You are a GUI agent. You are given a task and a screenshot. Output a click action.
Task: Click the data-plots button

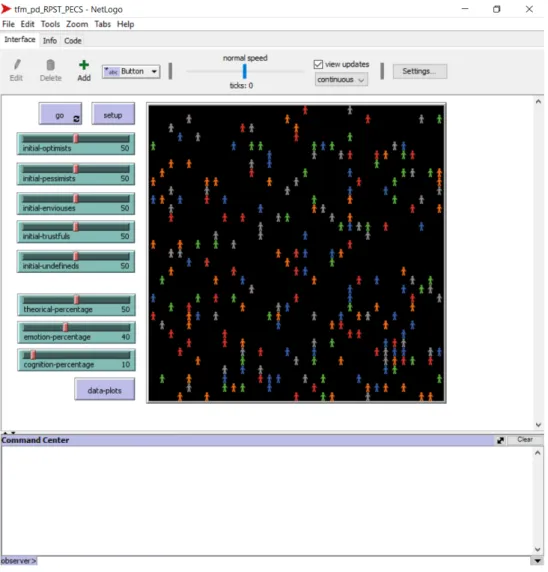[x=105, y=389]
